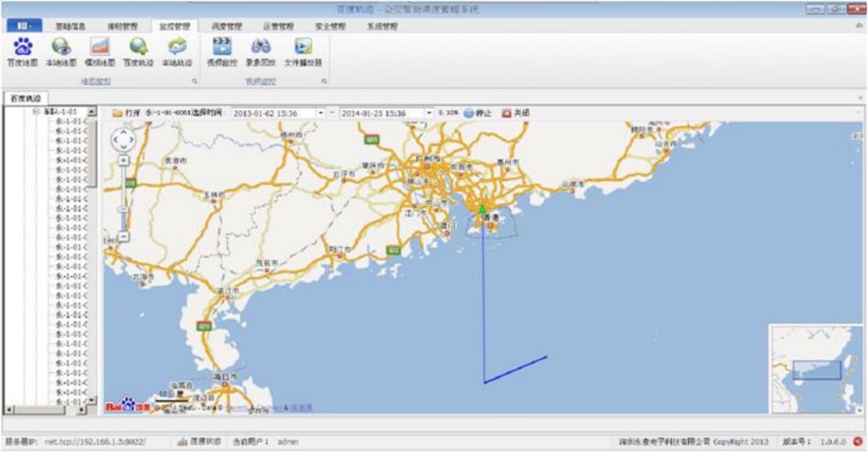Screen dimensions: 868x452
Task: Click the fleet root node label in tree
Action: coord(60,112)
